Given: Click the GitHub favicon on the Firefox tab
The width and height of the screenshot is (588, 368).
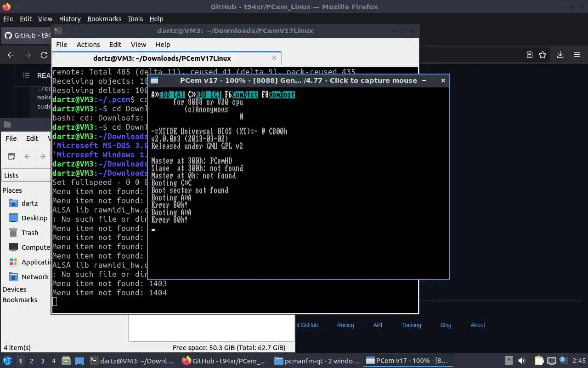Looking at the screenshot, I should coord(8,35).
